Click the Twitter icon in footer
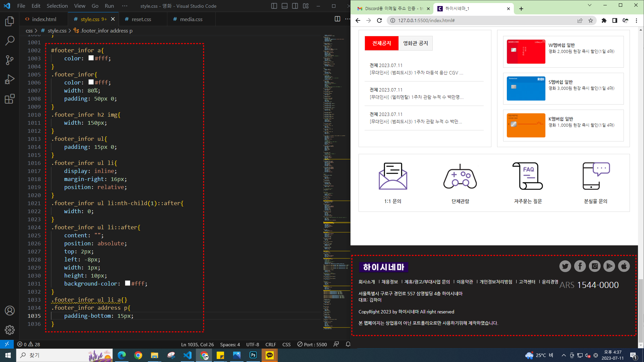The width and height of the screenshot is (644, 362). (565, 266)
